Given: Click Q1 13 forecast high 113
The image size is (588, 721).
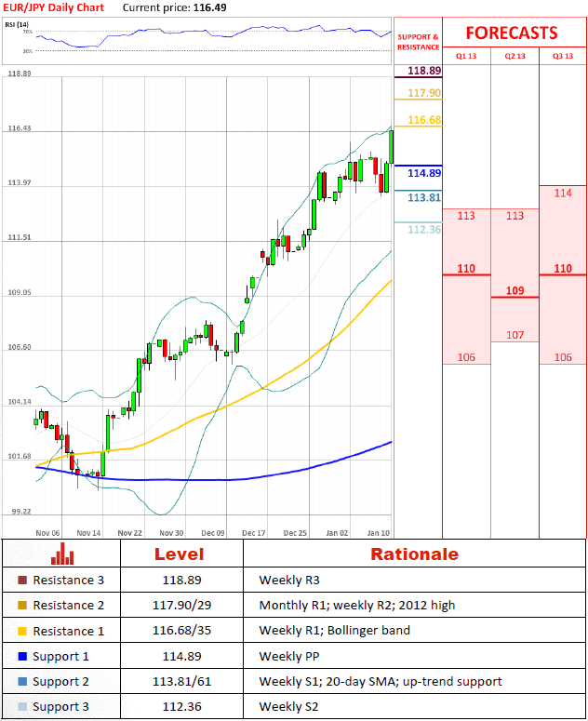Looking at the screenshot, I should (x=466, y=216).
